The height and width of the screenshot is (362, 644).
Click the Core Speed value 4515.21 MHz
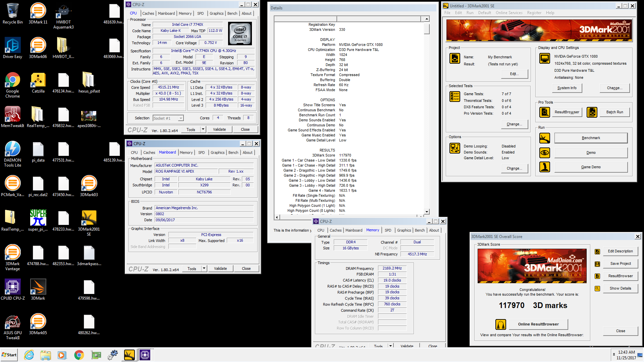click(168, 87)
